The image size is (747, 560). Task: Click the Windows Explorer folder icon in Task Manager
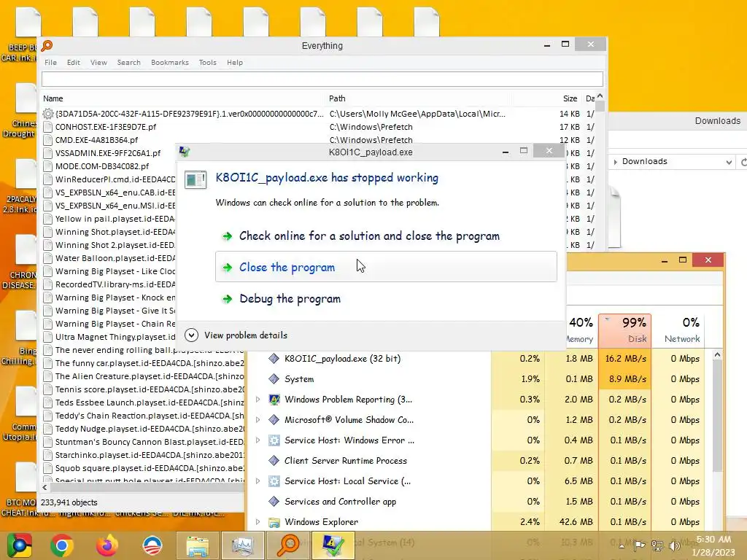274,522
